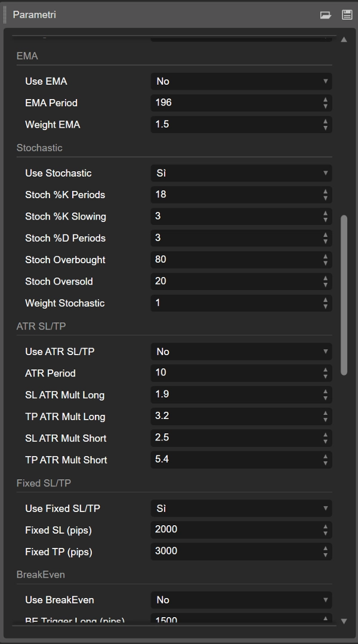Save parameters using the floppy disk icon
Image resolution: width=358 pixels, height=644 pixels.
tap(346, 14)
